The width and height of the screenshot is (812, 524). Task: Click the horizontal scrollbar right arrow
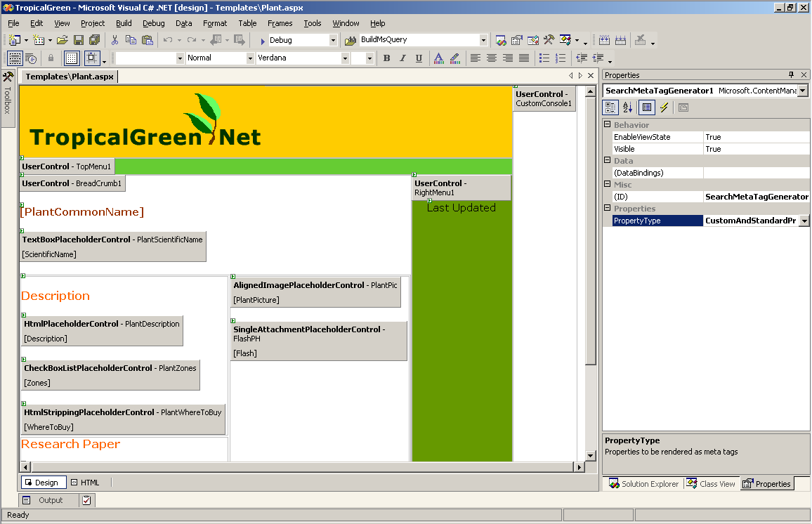(579, 467)
